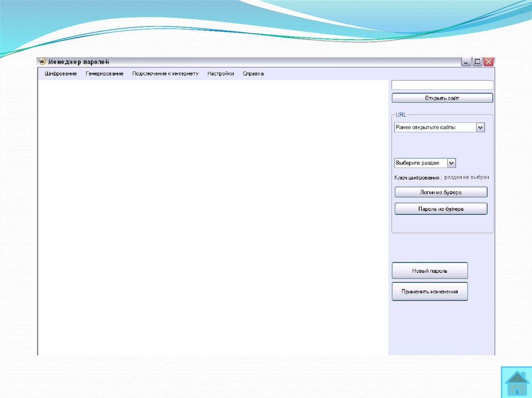Click the Логин из буфера button

[441, 193]
